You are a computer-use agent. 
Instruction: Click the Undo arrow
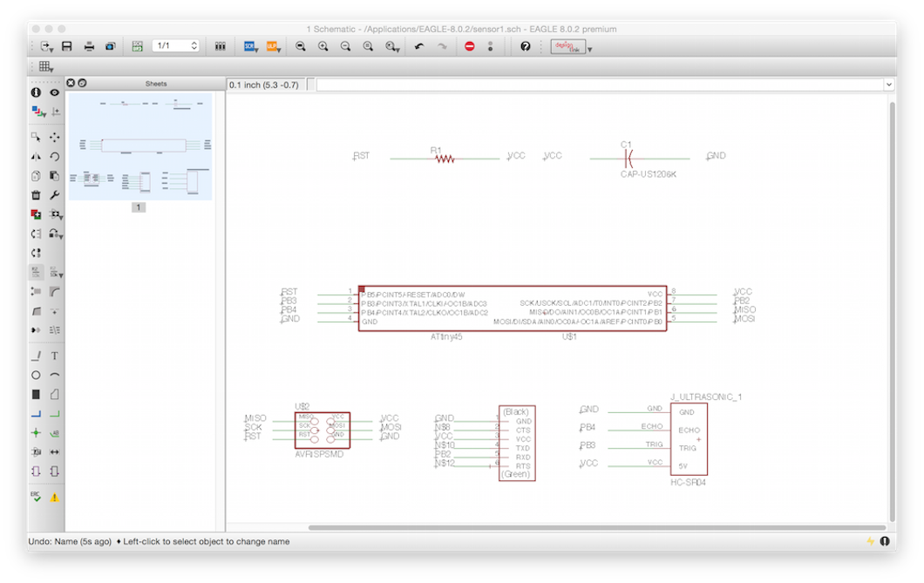(419, 46)
